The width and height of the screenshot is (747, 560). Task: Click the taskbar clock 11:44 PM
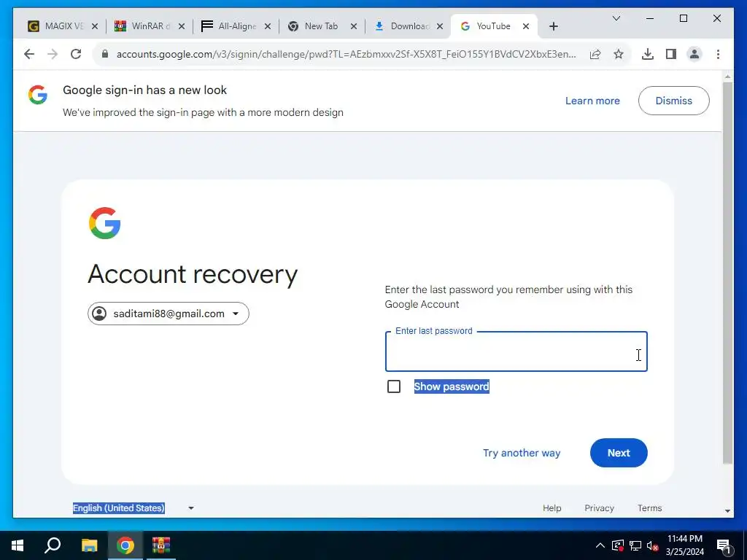684,539
